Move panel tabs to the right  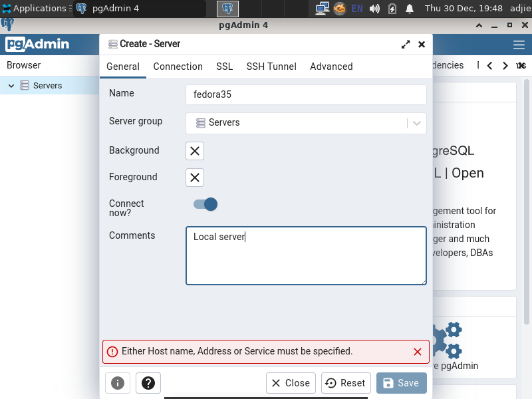click(x=505, y=65)
